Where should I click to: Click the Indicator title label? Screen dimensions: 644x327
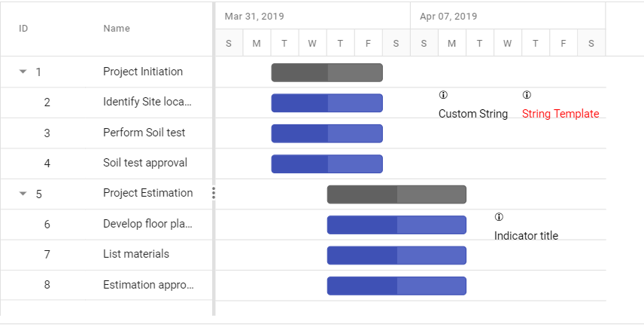point(526,236)
